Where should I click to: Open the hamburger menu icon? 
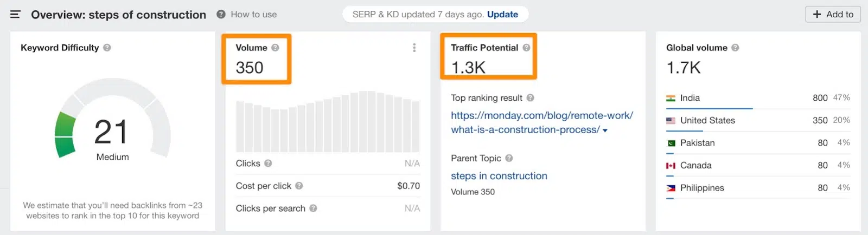click(15, 15)
